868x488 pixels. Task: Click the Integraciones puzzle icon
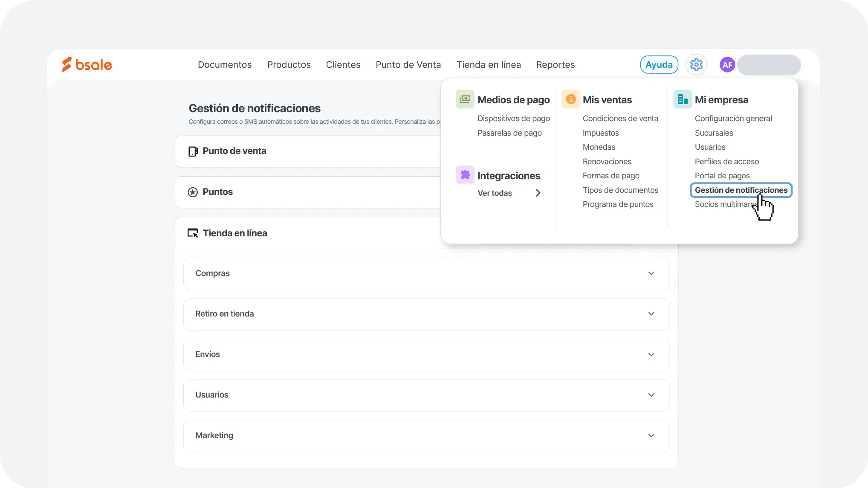[x=465, y=175]
